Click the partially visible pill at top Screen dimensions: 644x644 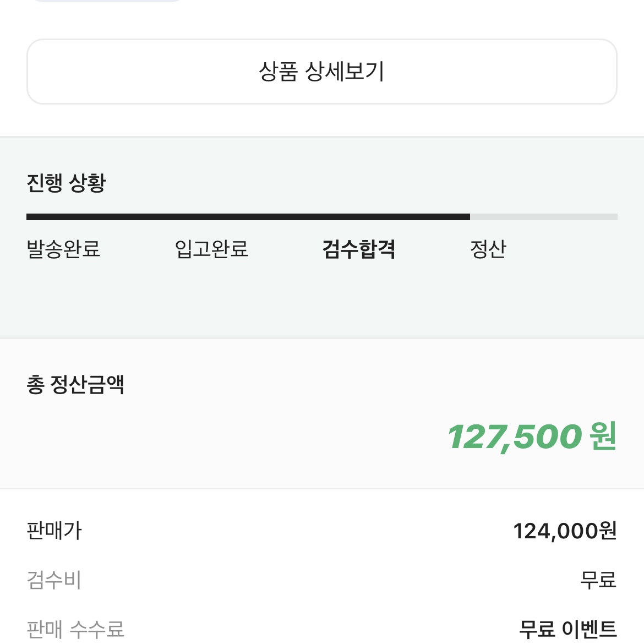107,1
